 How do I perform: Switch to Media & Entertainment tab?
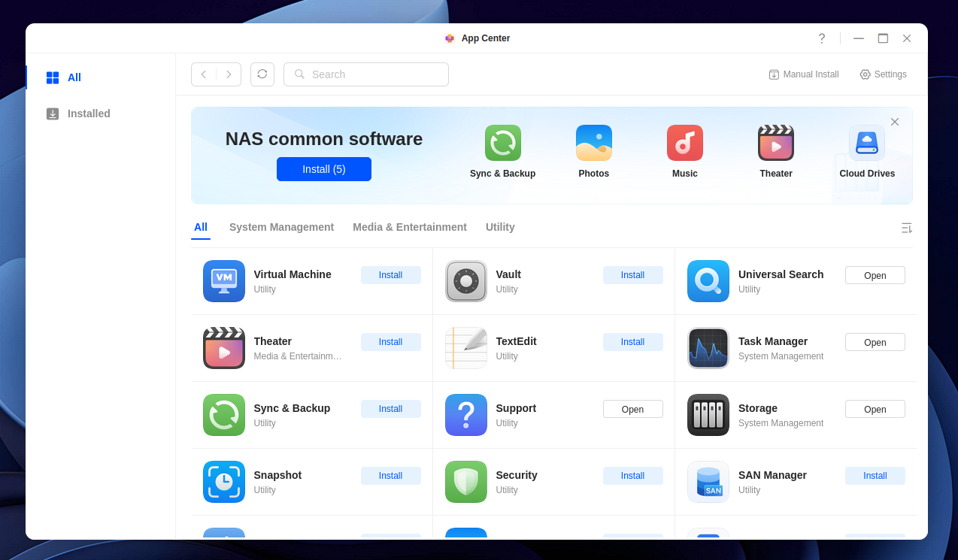(410, 227)
